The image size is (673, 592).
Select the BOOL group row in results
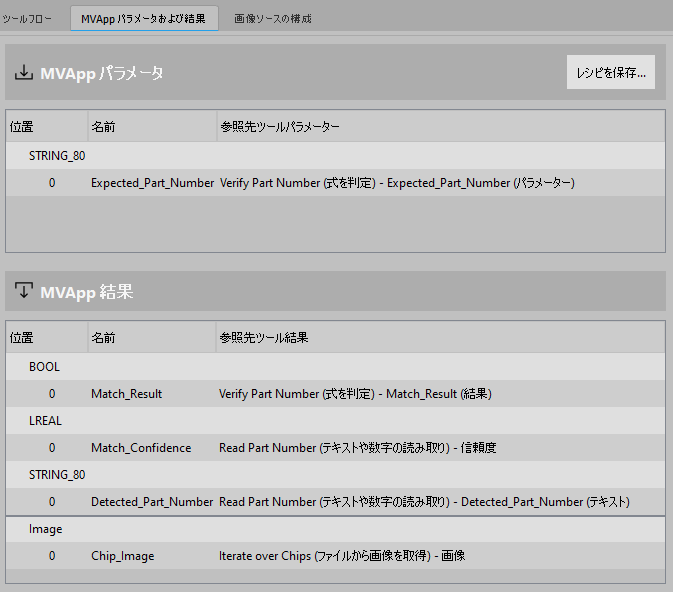44,367
